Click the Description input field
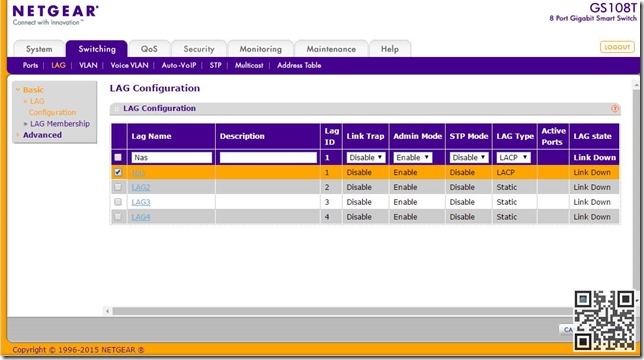The width and height of the screenshot is (644, 360). coord(268,158)
